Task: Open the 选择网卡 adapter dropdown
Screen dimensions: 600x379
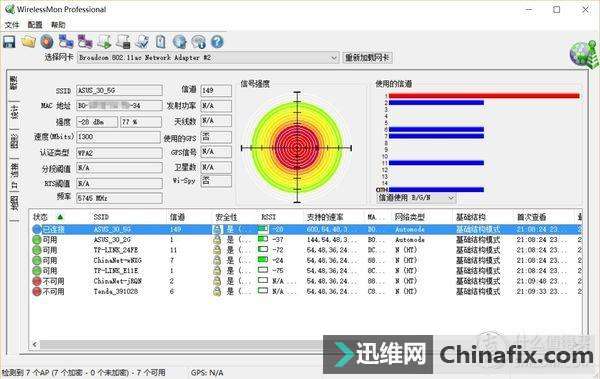Action: 208,58
